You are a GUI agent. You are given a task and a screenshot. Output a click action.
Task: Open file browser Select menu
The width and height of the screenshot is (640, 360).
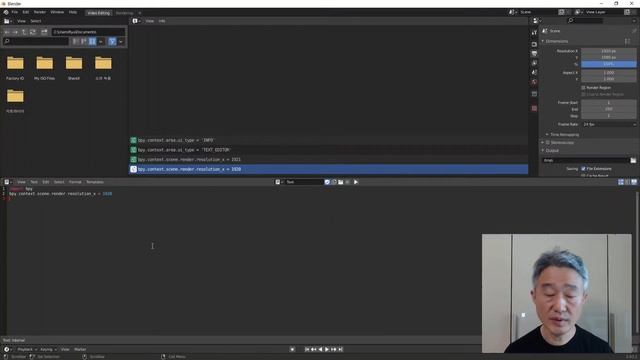tap(36, 21)
